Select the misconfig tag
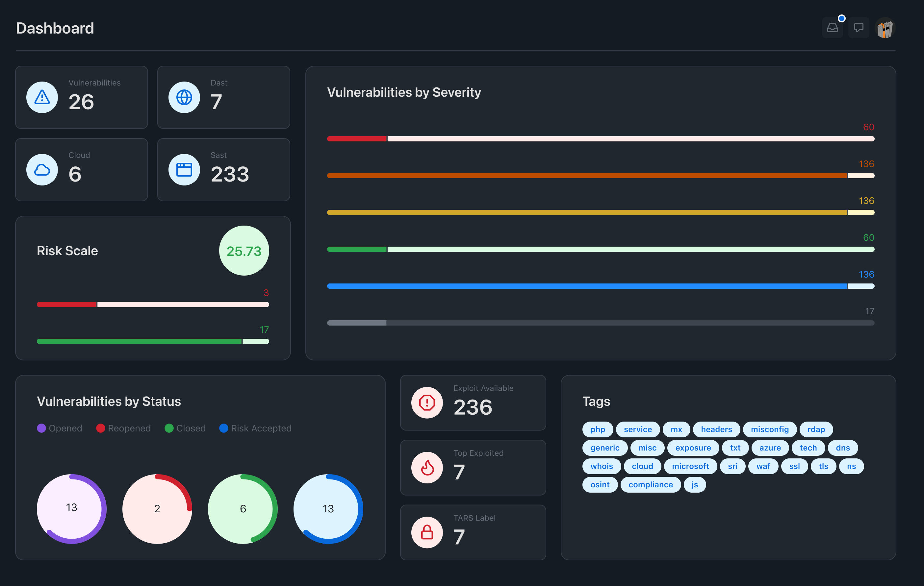Screen dimensions: 924x586 769,429
